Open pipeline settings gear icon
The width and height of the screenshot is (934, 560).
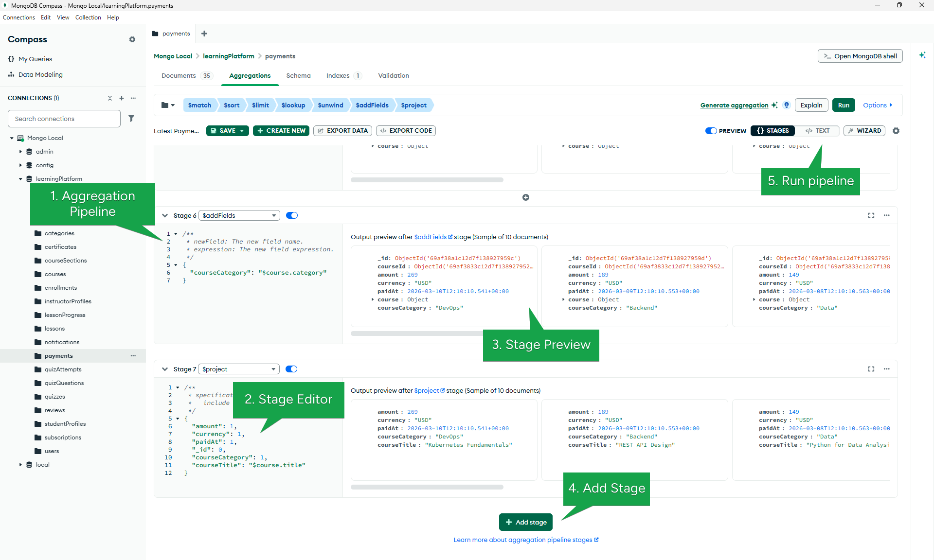point(896,131)
